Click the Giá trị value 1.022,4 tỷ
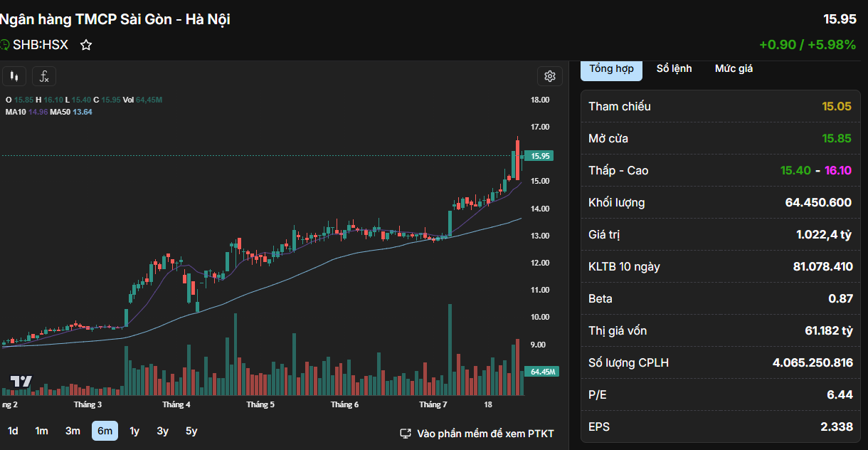The width and height of the screenshot is (868, 450). [x=824, y=235]
